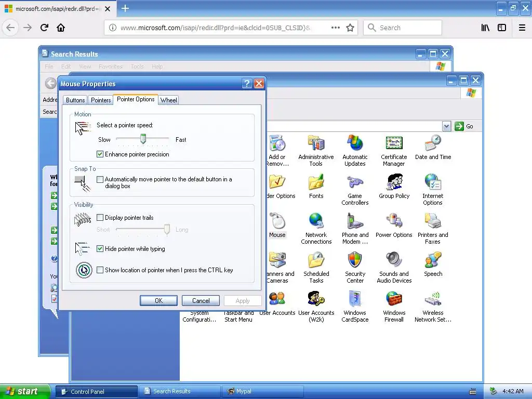Image resolution: width=532 pixels, height=399 pixels.
Task: Open the Sounds and Audio Devices icon
Action: (394, 268)
